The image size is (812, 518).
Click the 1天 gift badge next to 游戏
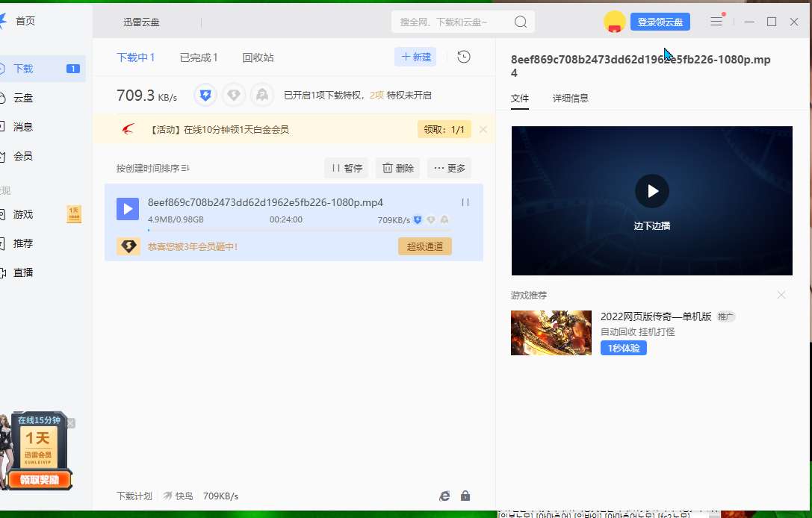tap(74, 214)
